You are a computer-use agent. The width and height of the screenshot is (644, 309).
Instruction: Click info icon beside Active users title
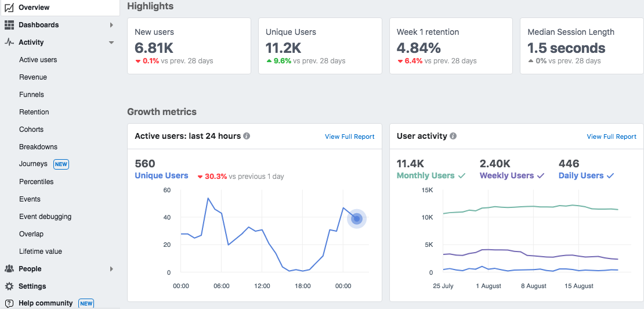click(x=247, y=136)
